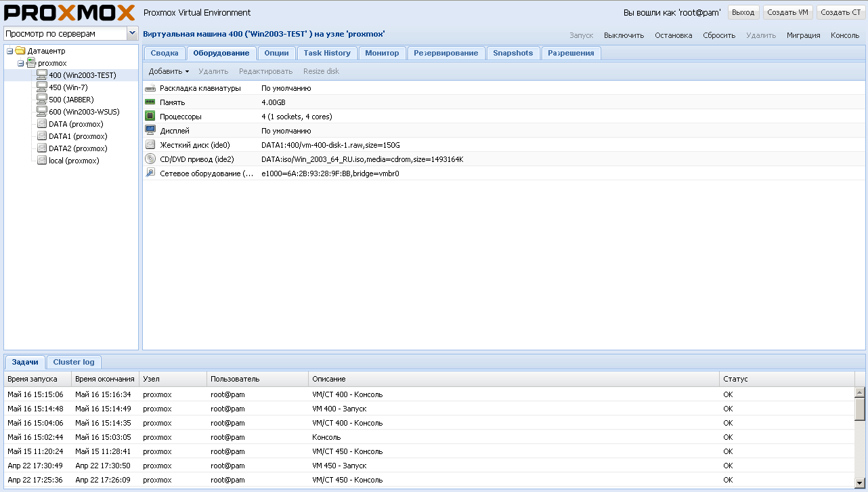
Task: Click the VM 450 Win-7 computer icon
Action: click(x=42, y=87)
